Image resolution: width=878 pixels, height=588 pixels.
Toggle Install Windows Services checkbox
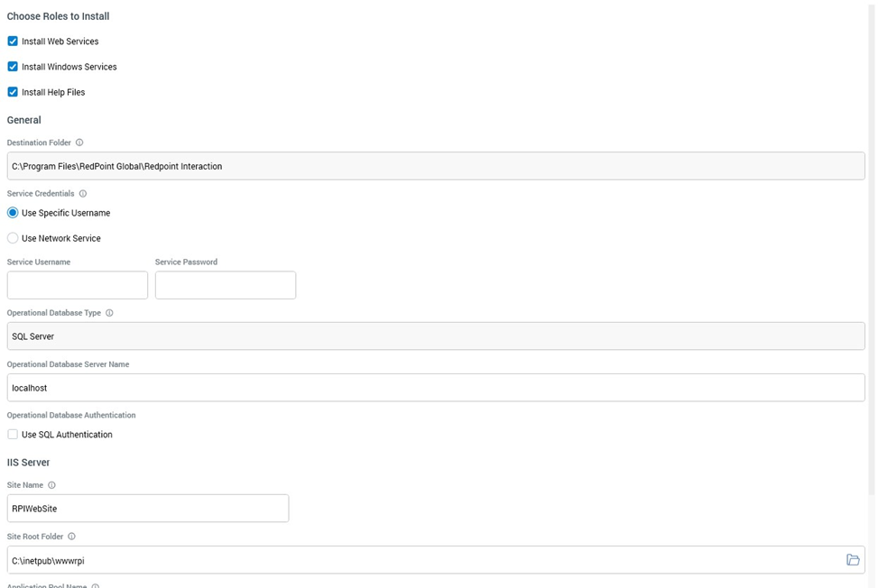point(13,67)
